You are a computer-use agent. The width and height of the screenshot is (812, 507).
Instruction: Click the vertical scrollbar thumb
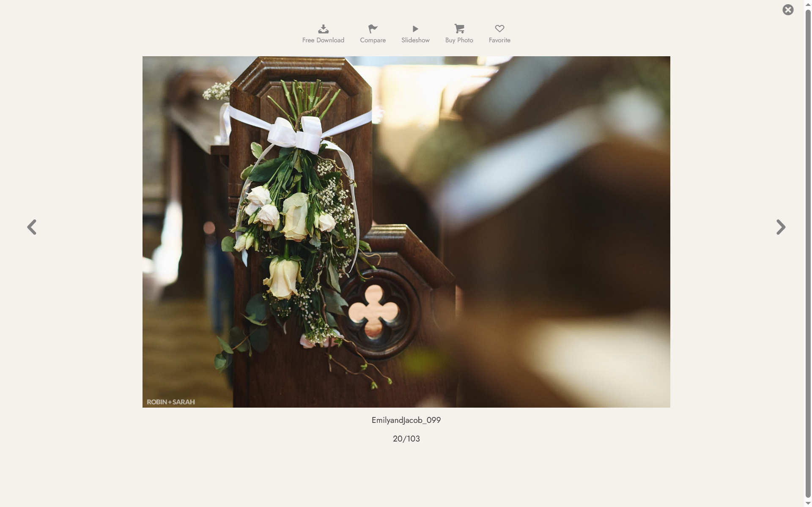[808, 253]
